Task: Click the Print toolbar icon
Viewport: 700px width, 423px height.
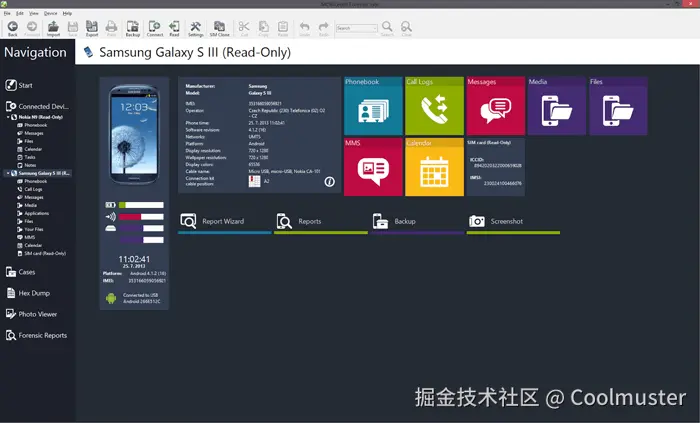Action: pos(111,29)
